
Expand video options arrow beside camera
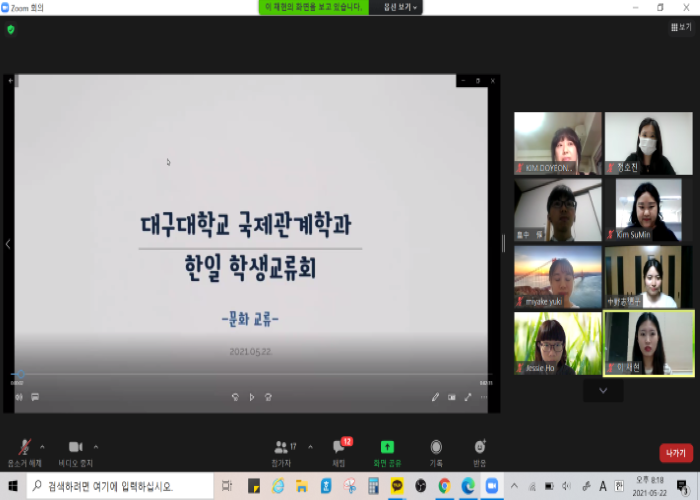click(x=96, y=446)
